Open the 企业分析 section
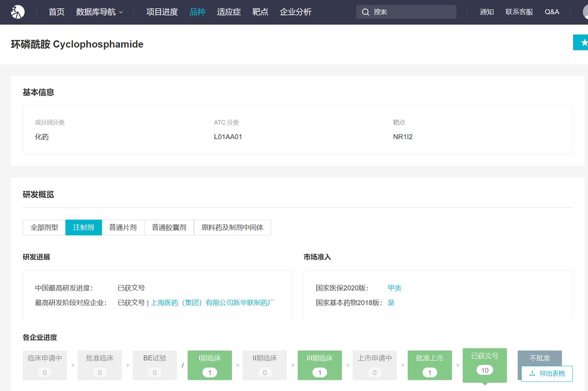Viewport: 588px width, 391px height. pyautogui.click(x=296, y=12)
